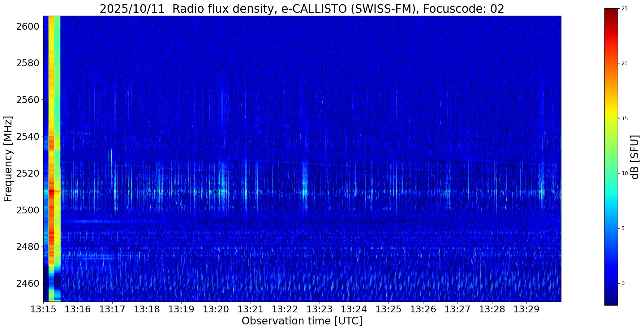Viewport: 644px width, 330px height.
Task: Click the 13:23 time tick label
Action: pyautogui.click(x=320, y=309)
